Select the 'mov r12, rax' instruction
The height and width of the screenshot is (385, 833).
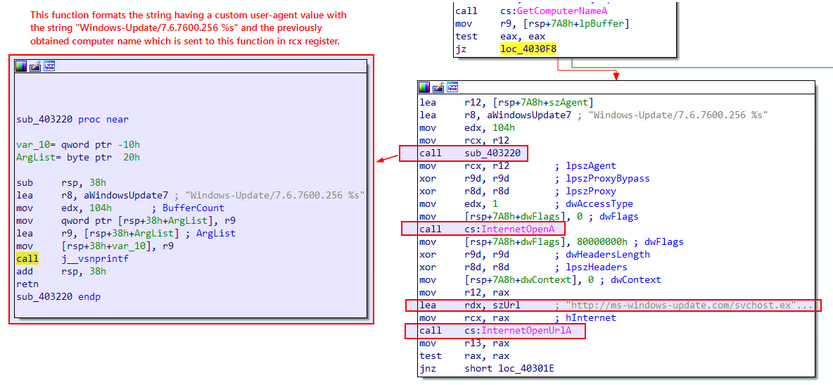464,293
